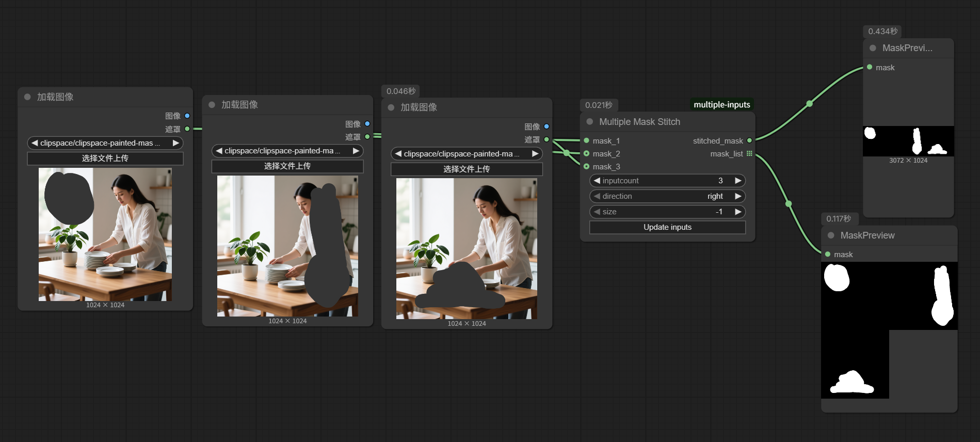The height and width of the screenshot is (442, 980).
Task: Select previous image file in third node
Action: [398, 154]
